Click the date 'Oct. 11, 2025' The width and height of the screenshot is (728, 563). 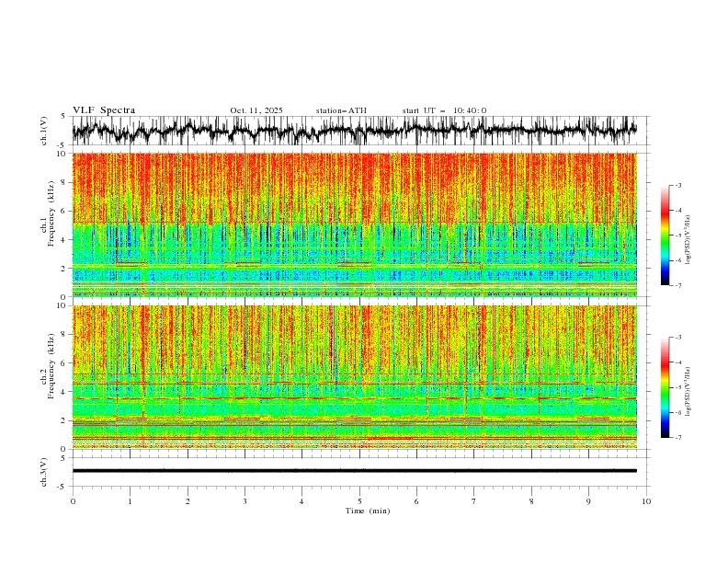click(256, 110)
